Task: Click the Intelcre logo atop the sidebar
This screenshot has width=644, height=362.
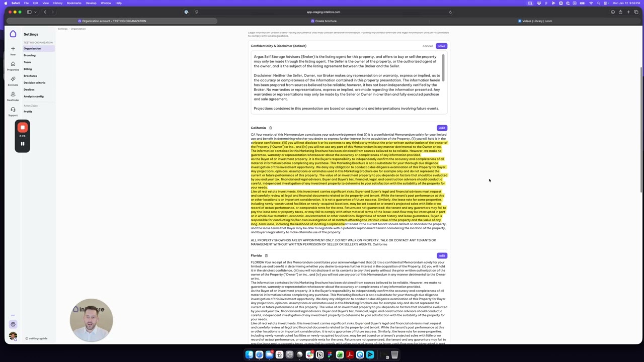Action: coord(13,34)
